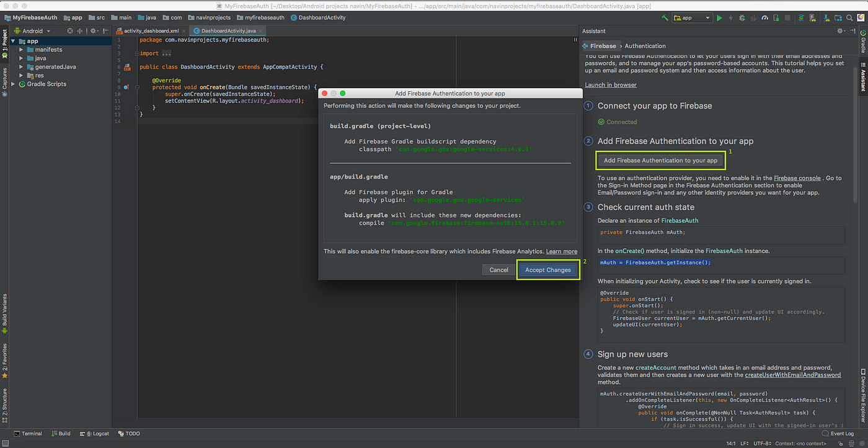Click Add Firebase Authentication to your app button
This screenshot has width=868, height=448.
tap(660, 160)
